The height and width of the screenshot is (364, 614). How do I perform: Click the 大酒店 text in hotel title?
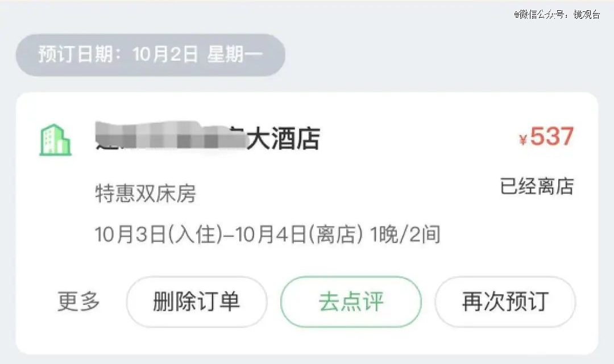283,139
